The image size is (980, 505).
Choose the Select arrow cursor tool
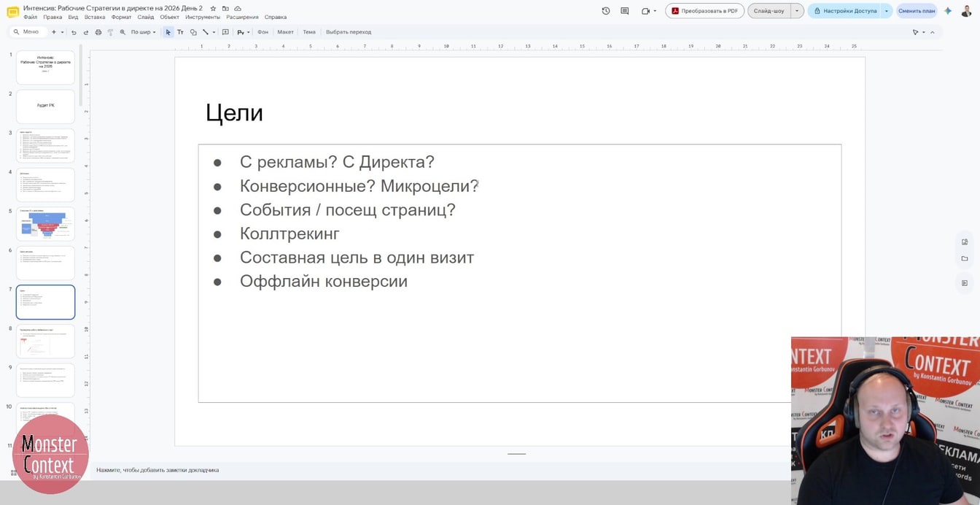tap(168, 32)
